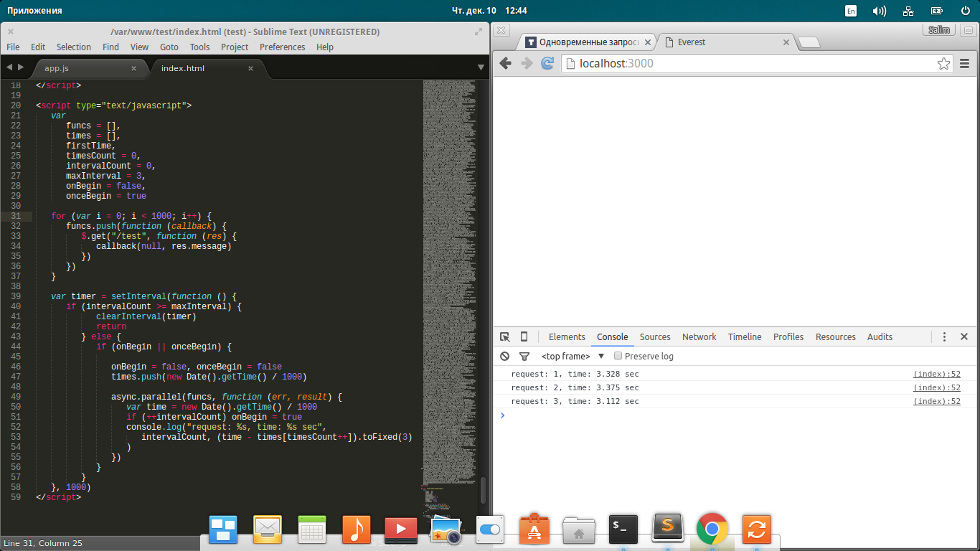Open Multitasking View in the dock

223,529
